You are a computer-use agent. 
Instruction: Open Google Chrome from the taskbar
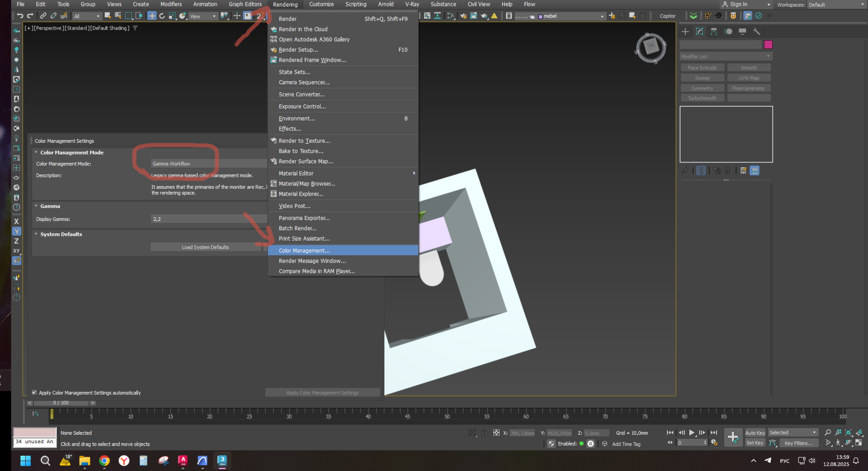[104, 461]
